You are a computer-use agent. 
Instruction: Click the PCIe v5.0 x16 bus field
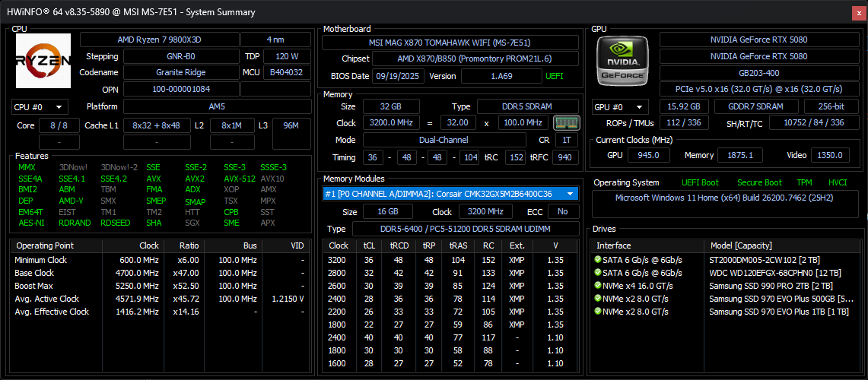pyautogui.click(x=758, y=89)
